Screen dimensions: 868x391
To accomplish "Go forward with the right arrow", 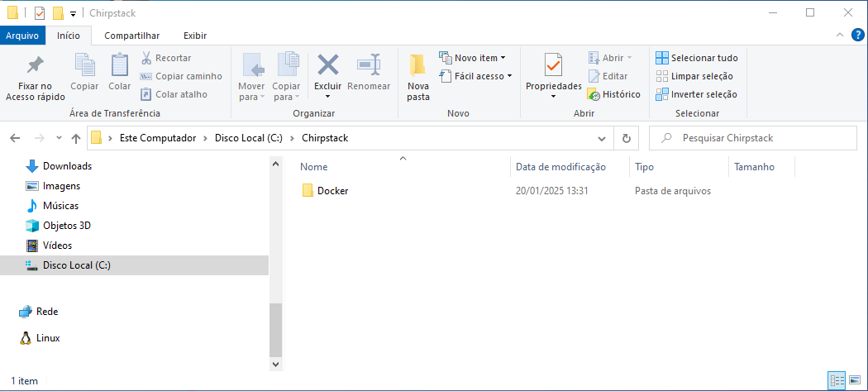I will (x=40, y=138).
